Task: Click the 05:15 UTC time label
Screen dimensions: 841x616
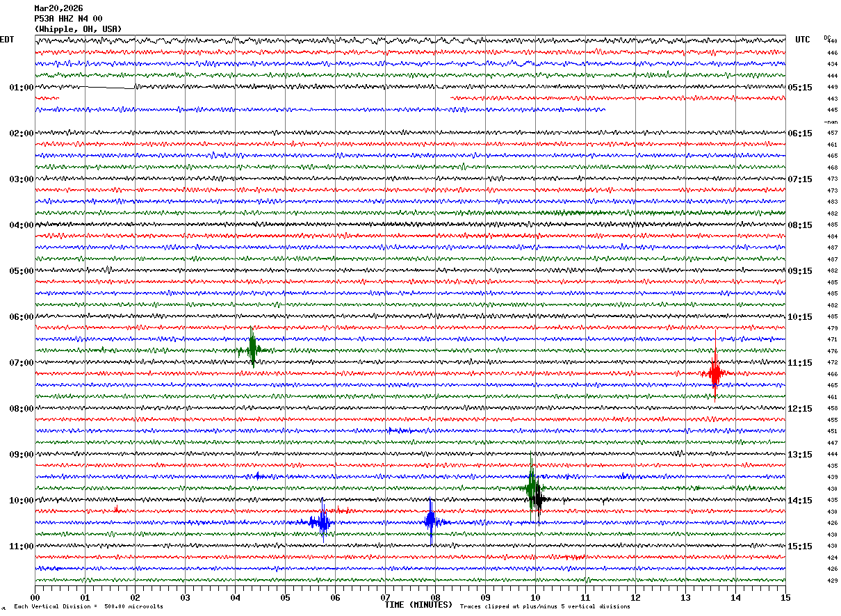Action: click(x=800, y=88)
